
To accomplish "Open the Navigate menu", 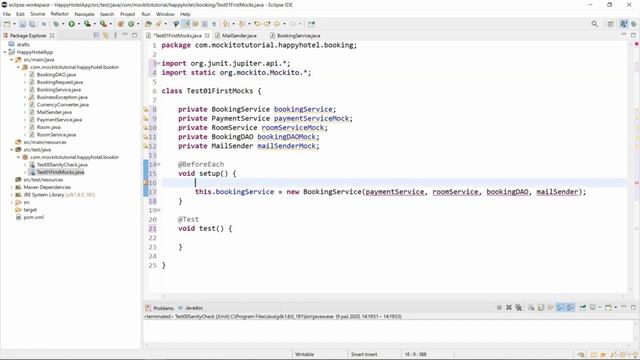I will [x=84, y=14].
